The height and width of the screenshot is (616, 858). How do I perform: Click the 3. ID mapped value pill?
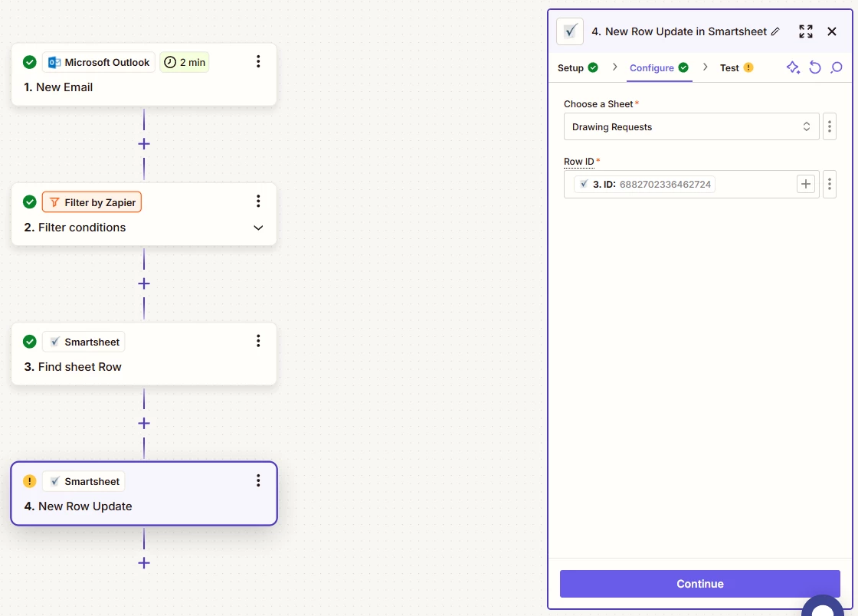[x=644, y=185]
